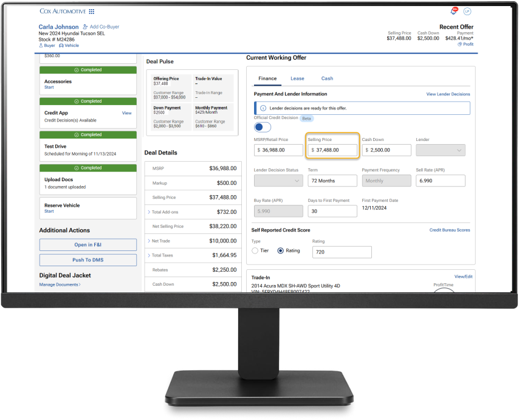
Task: Click the Selling Price input field
Action: pos(332,150)
